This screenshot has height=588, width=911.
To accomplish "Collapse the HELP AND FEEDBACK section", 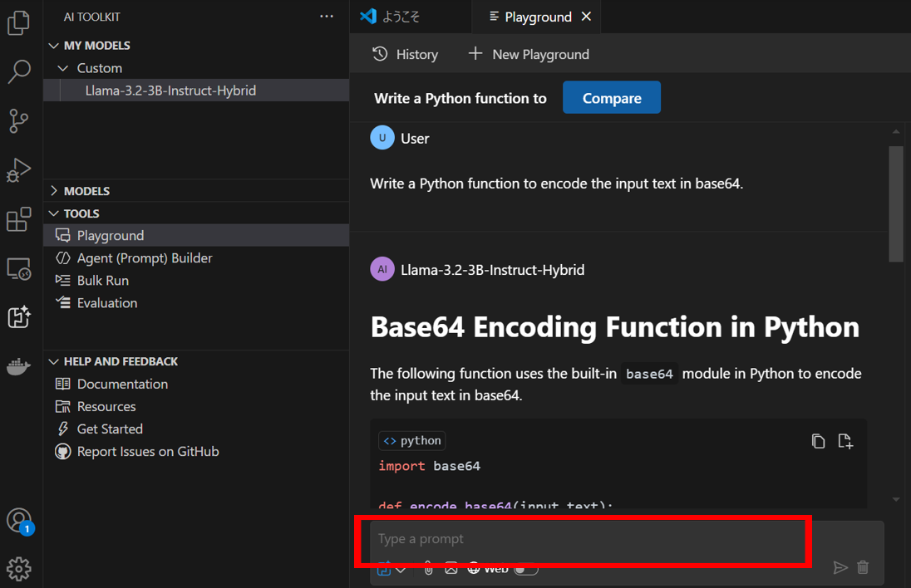I will (54, 361).
